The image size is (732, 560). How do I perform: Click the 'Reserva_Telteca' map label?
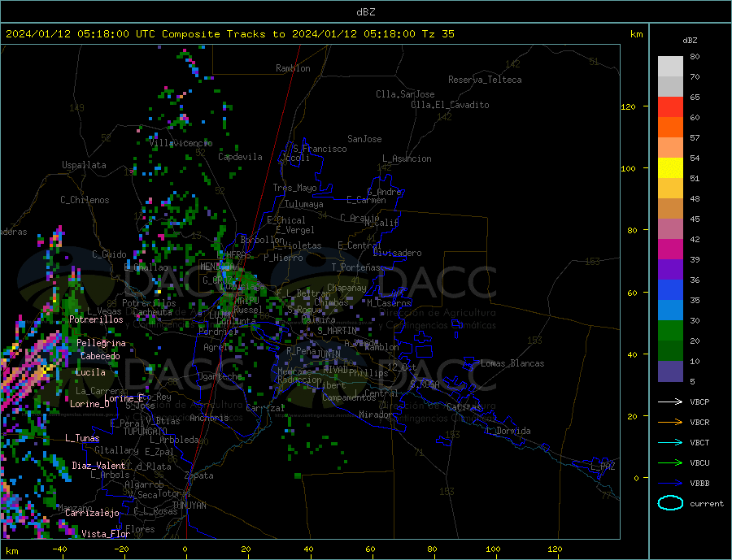(485, 80)
